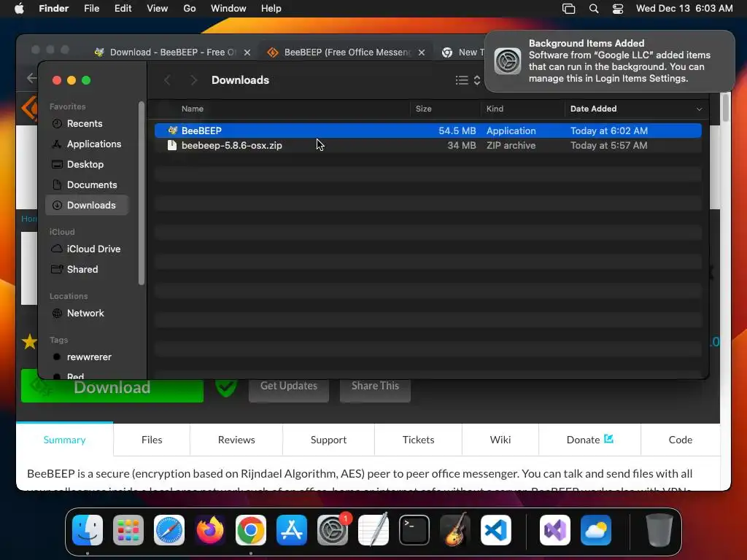Launch Terminal from the Dock

[414, 530]
